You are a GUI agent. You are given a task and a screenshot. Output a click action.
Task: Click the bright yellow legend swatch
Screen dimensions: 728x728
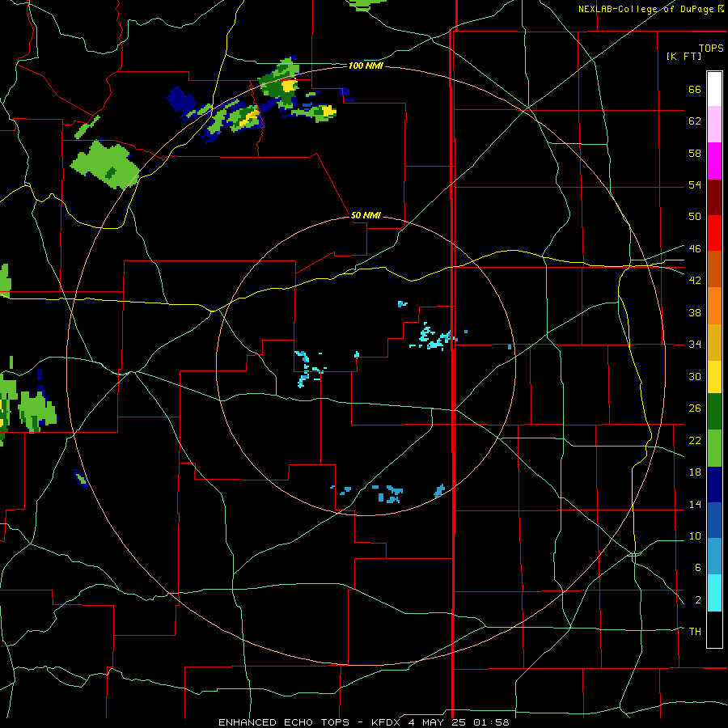pyautogui.click(x=714, y=377)
